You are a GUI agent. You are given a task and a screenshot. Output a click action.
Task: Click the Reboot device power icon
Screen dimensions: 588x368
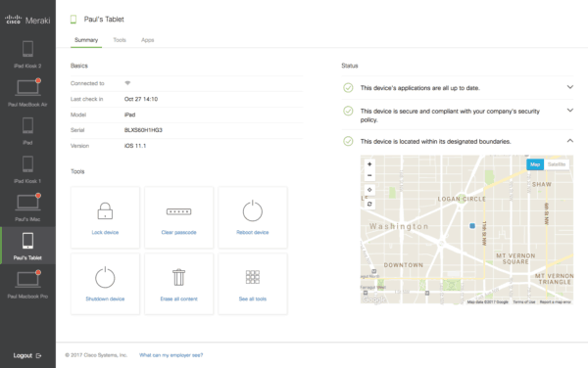(253, 210)
